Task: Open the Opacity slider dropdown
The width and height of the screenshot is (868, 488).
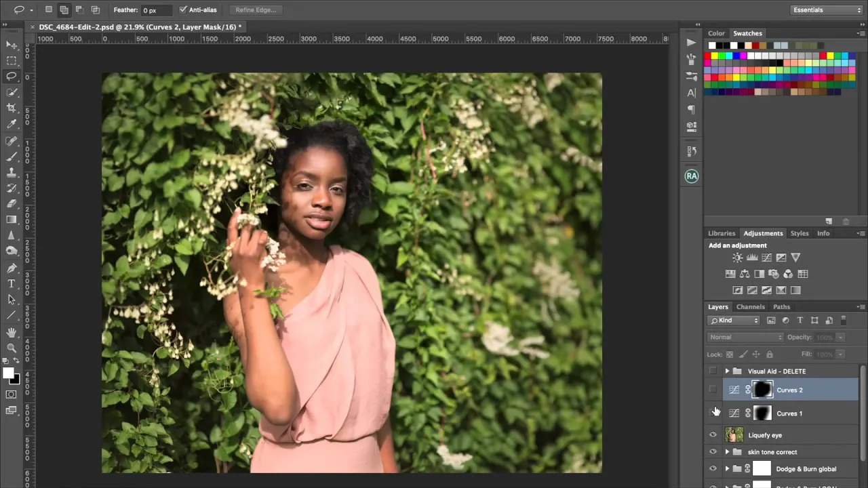Action: (840, 337)
